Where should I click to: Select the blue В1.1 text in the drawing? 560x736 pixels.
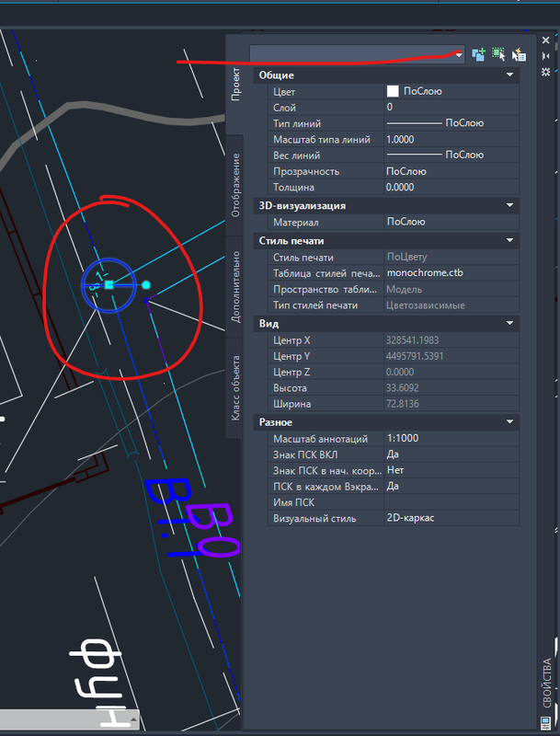click(174, 516)
